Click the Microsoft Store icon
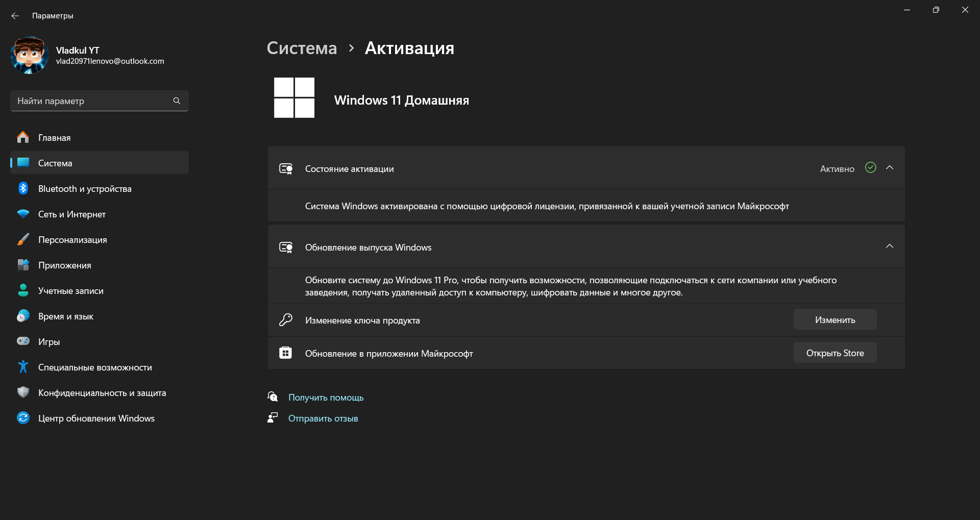The height and width of the screenshot is (520, 980). 286,353
